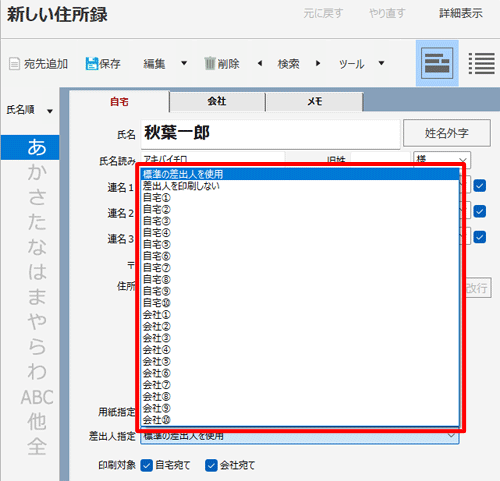Viewport: 500px width, 481px height.
Task: Choose 自宅② in the sender list
Action: [x=300, y=209]
